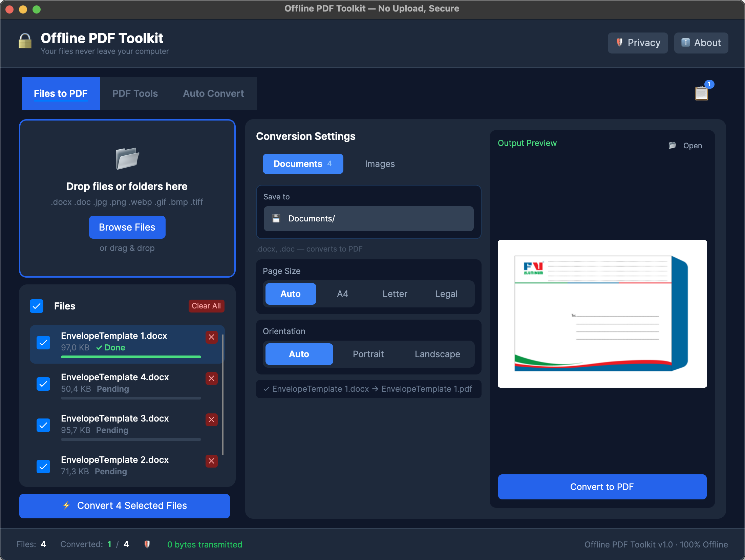
Task: Select the EnvelopeTemplate 4.docx file name
Action: click(115, 377)
